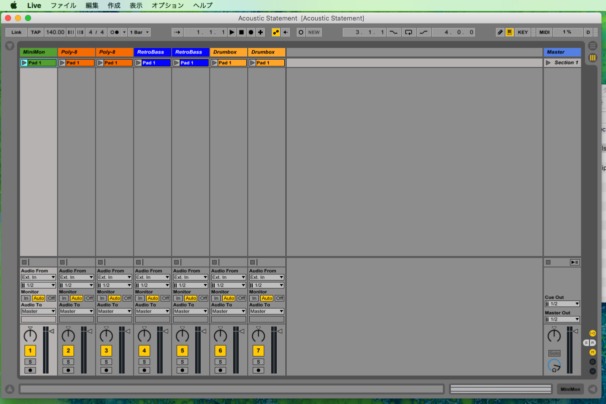Open metronome settings dropdown arrow
This screenshot has width=606, height=404.
[124, 32]
